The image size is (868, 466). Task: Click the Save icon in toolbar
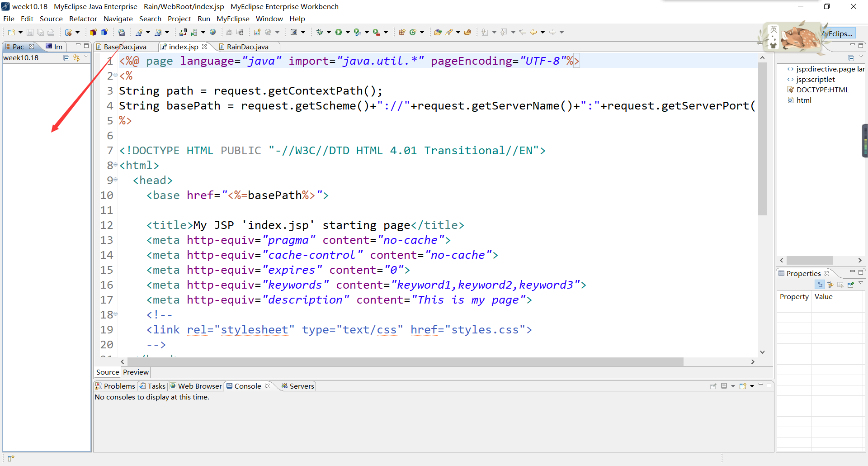pos(30,32)
